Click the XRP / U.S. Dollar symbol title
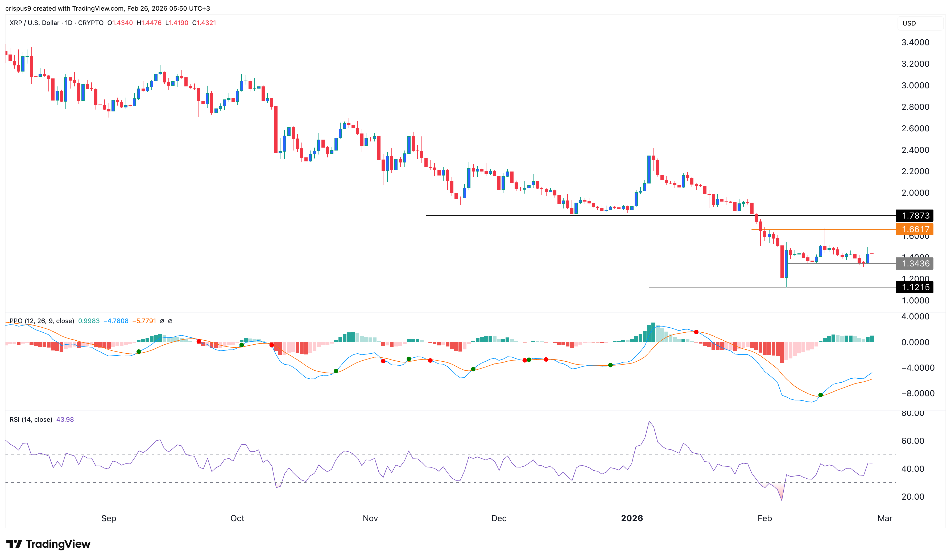951x560 pixels. click(x=34, y=23)
